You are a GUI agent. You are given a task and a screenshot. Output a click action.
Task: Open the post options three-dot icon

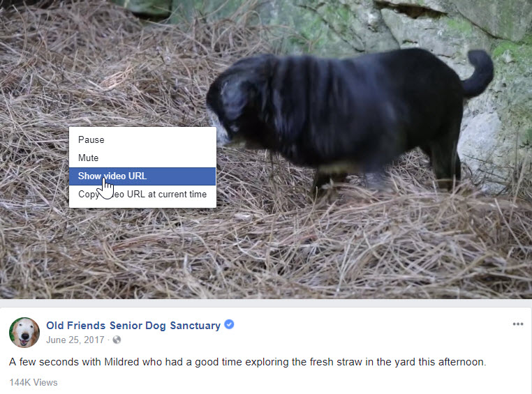pos(518,324)
